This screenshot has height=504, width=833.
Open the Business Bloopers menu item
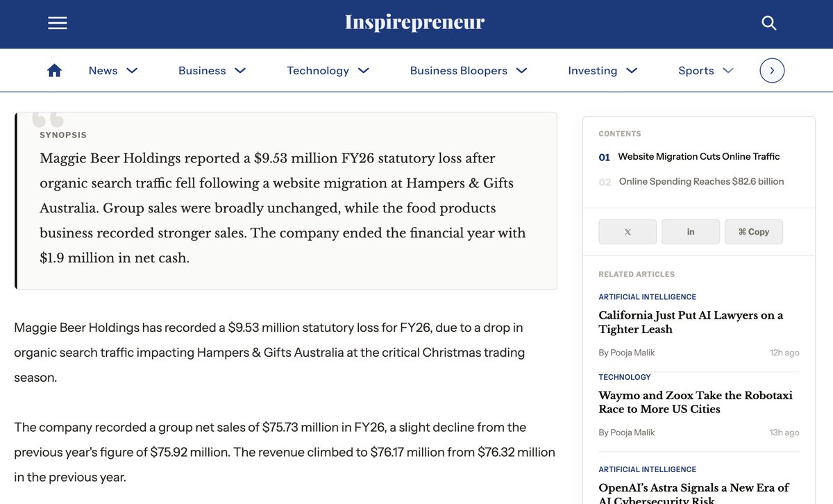459,71
